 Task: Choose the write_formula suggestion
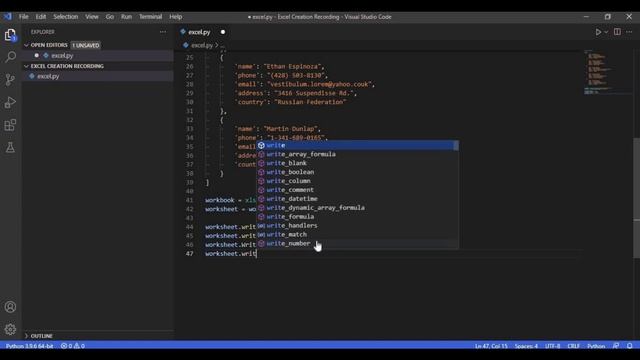coord(355,217)
